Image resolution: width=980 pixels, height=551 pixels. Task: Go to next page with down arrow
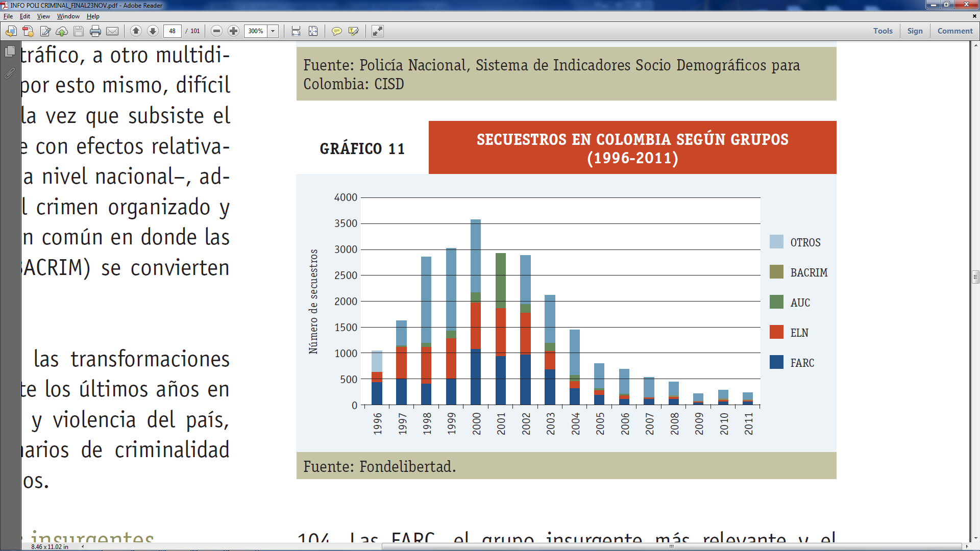tap(153, 31)
